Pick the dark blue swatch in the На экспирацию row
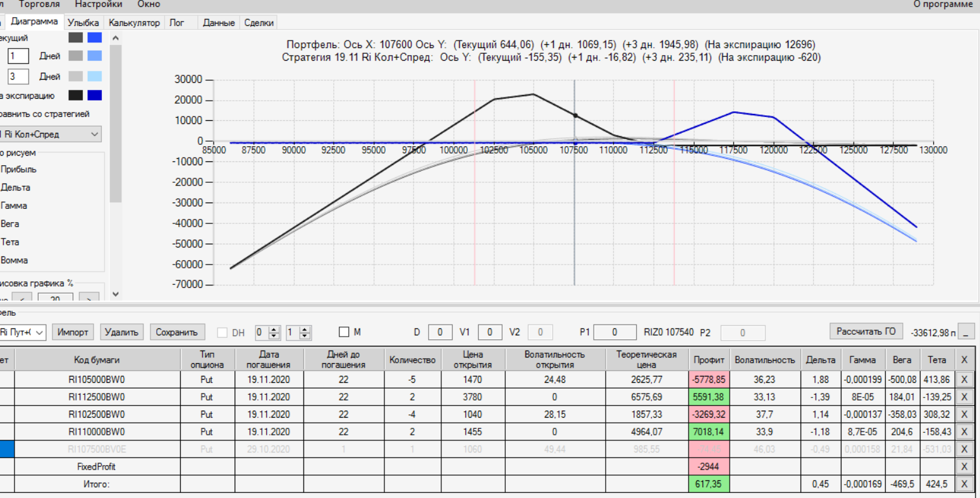Screen dimensions: 980x498 (95, 96)
